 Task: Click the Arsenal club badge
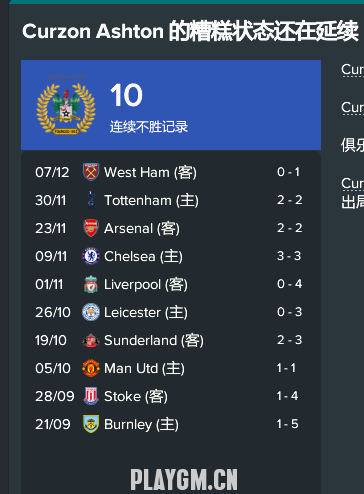91,228
